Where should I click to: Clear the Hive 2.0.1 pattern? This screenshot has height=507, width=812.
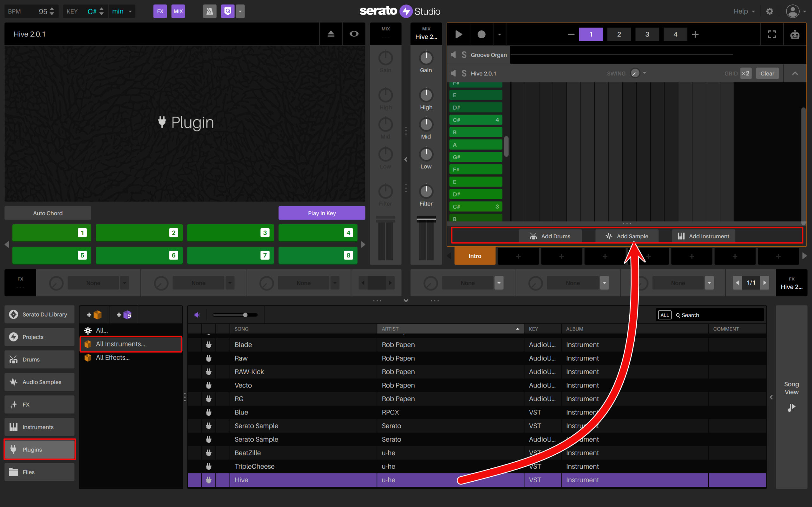point(767,73)
